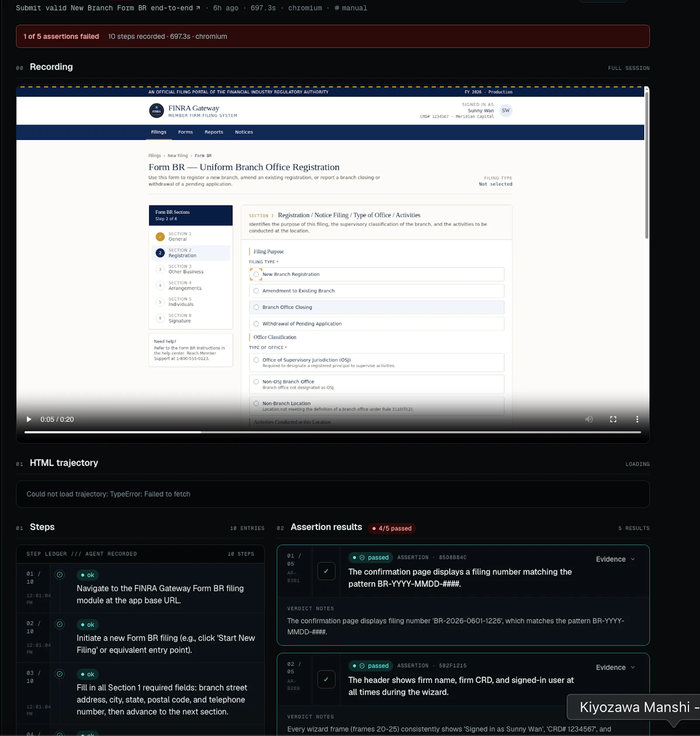The height and width of the screenshot is (736, 700).
Task: Go to Section 1 General step
Action: 191,237
